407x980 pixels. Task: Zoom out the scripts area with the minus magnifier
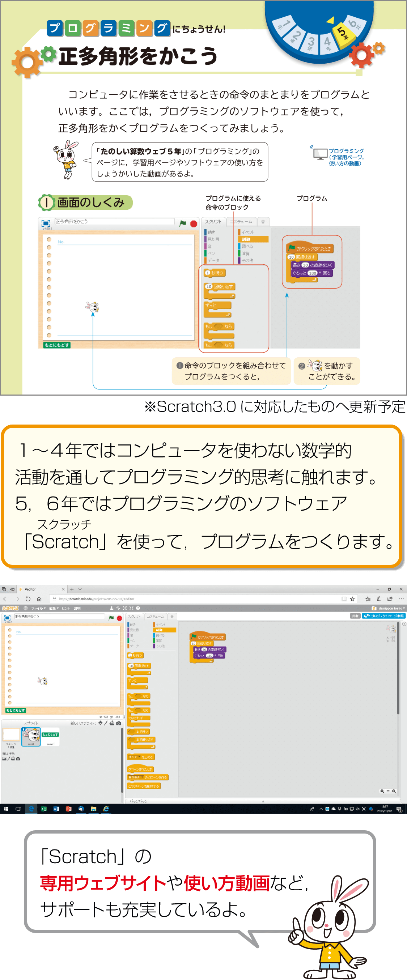382,791
